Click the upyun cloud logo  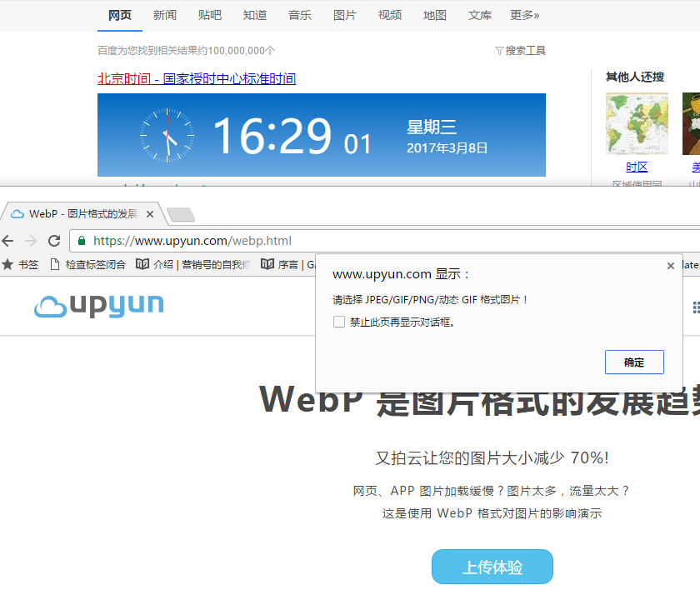click(x=99, y=305)
